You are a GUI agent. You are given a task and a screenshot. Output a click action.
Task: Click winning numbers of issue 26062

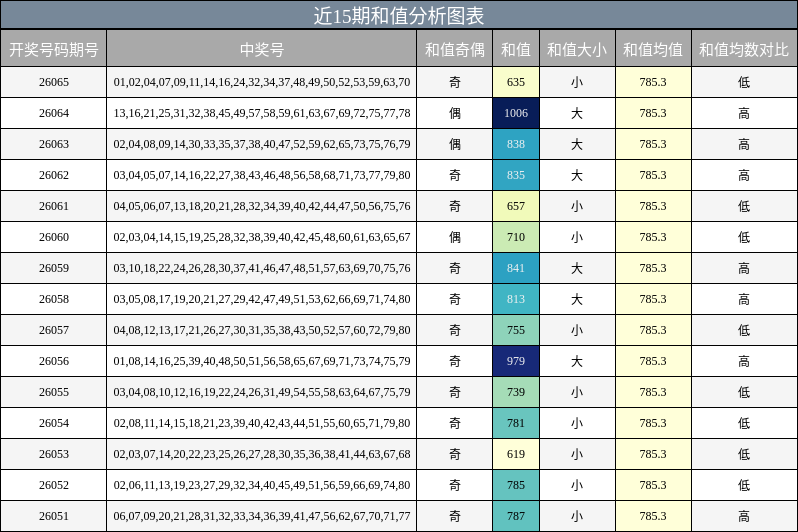point(262,175)
